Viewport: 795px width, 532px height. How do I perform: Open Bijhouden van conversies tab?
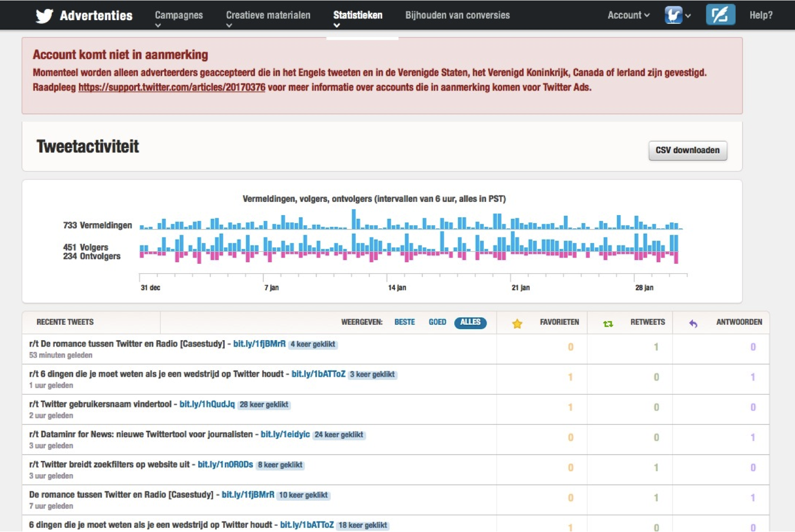point(457,15)
